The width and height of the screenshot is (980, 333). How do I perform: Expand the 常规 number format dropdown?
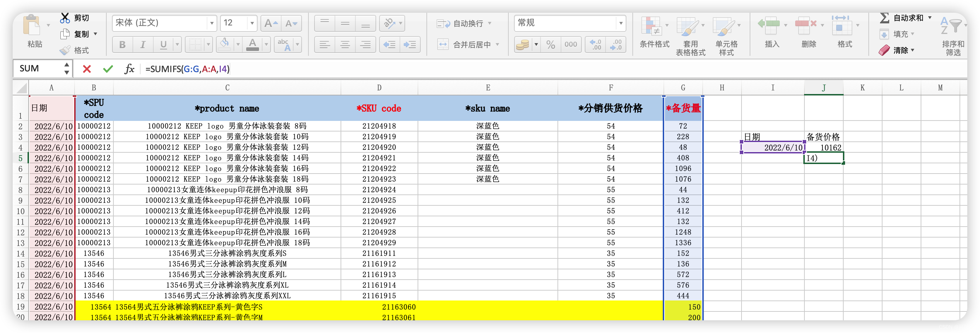tap(621, 23)
